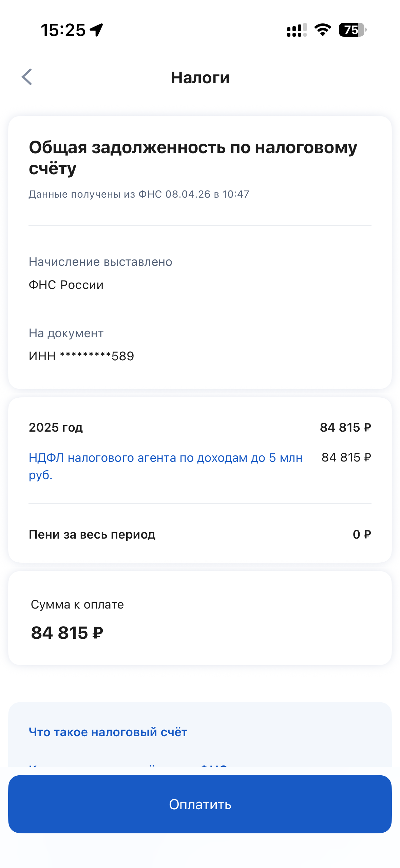The width and height of the screenshot is (400, 868).
Task: Tap the Данные получены из ФНС timestamp
Action: pyautogui.click(x=139, y=194)
